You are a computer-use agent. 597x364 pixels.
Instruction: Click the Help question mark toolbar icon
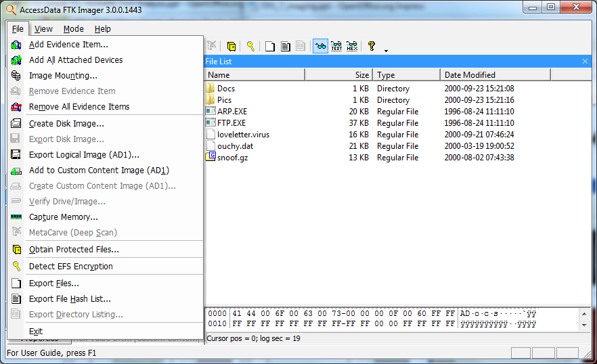click(372, 46)
